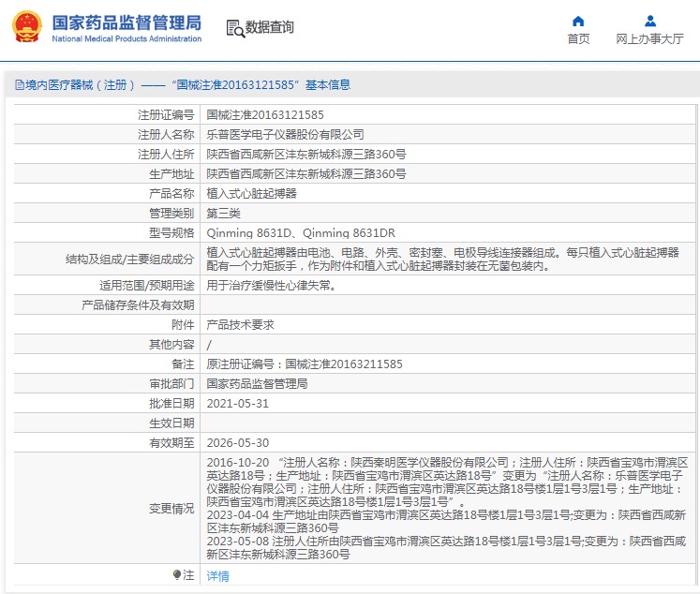Click the approval date 2021-05-31

[x=237, y=403]
